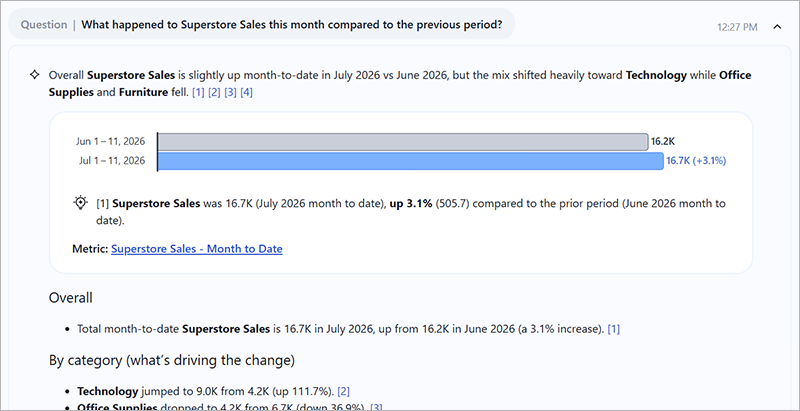This screenshot has height=411, width=800.
Task: Click the By category section heading
Action: click(x=171, y=361)
